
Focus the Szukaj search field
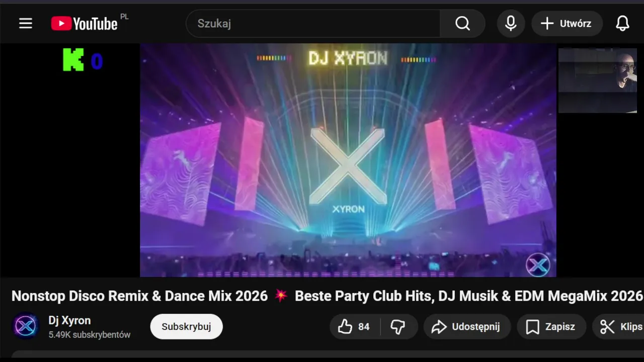click(x=313, y=23)
